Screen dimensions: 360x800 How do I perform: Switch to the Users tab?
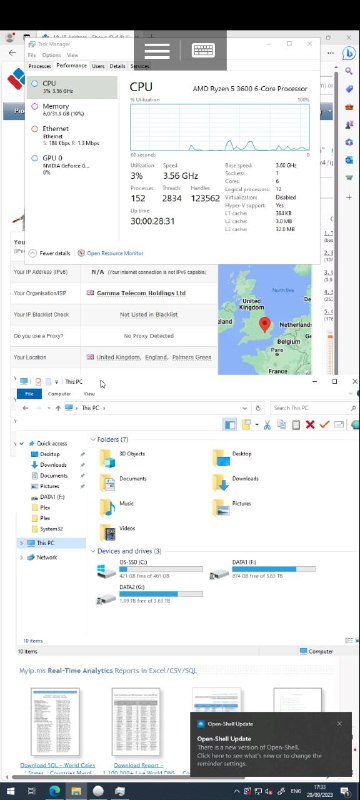(x=98, y=66)
